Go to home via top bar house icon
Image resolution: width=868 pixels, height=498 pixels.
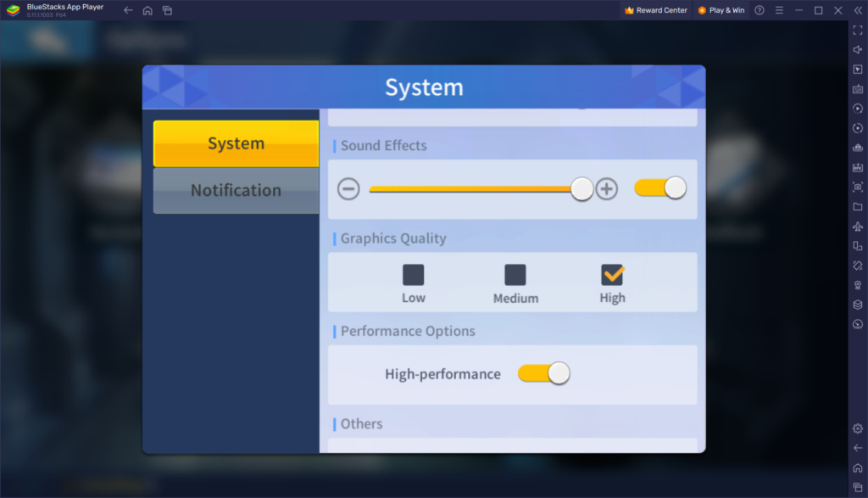tap(147, 10)
